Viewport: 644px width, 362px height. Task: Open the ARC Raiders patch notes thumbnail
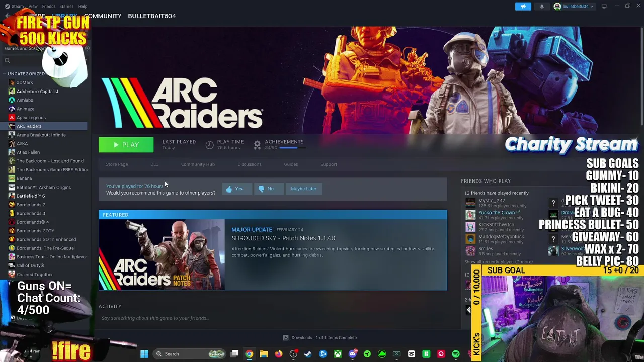coord(162,254)
